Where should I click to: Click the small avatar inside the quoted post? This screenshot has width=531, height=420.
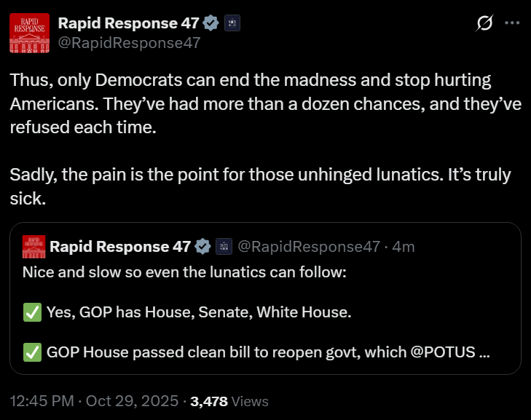point(33,246)
